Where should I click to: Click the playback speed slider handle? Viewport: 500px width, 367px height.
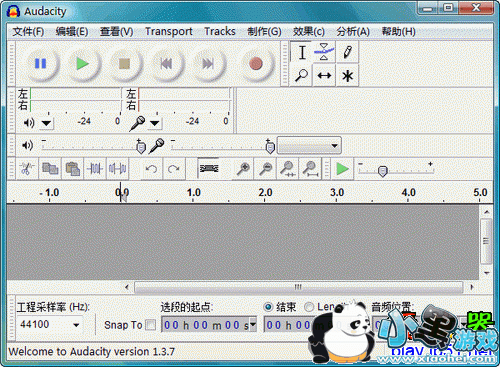[383, 171]
